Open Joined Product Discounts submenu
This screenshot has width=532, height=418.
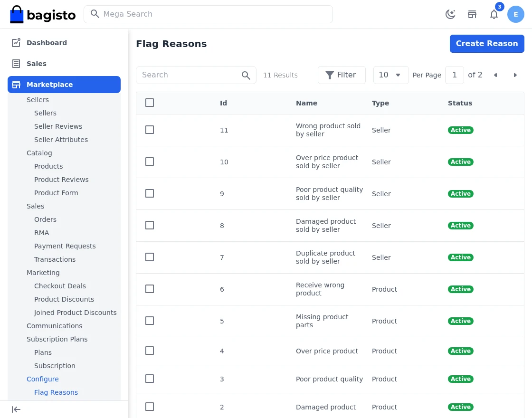76,313
